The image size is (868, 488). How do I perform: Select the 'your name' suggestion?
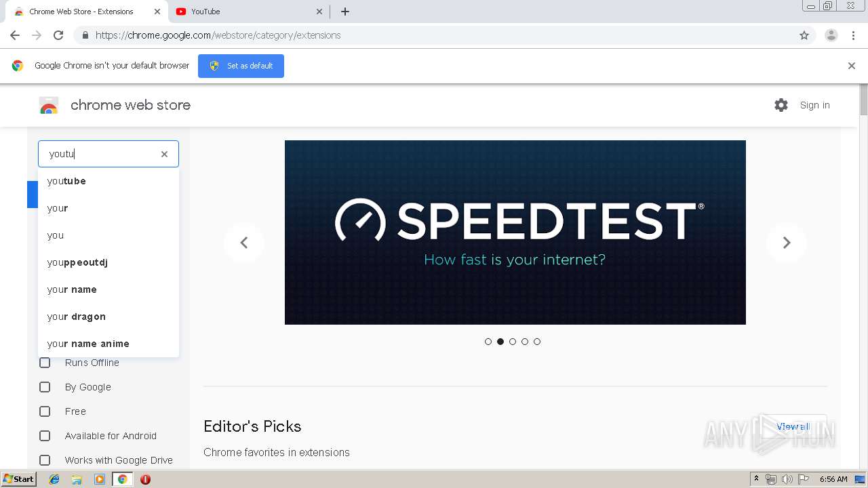pyautogui.click(x=108, y=289)
